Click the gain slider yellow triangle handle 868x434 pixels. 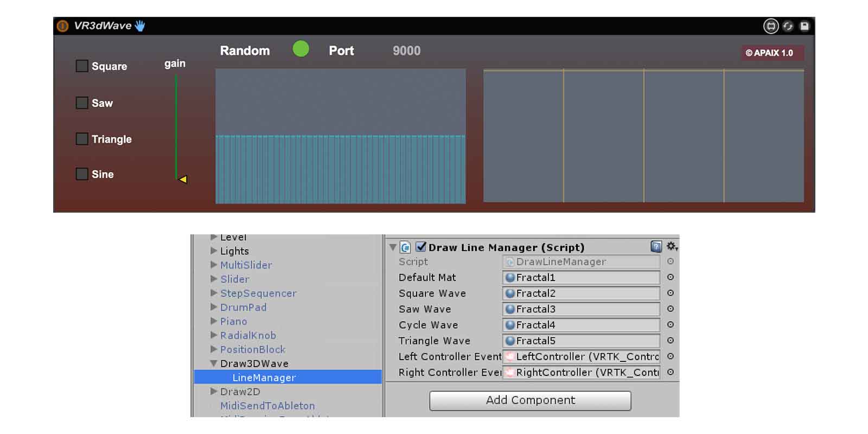pyautogui.click(x=183, y=179)
